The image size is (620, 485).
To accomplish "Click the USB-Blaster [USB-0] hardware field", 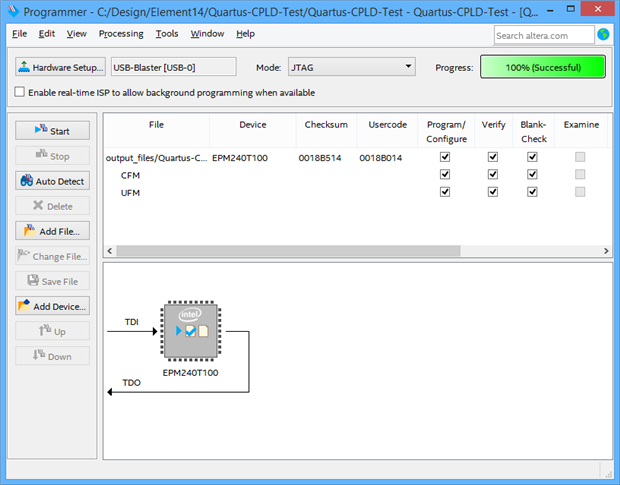I will (x=174, y=67).
